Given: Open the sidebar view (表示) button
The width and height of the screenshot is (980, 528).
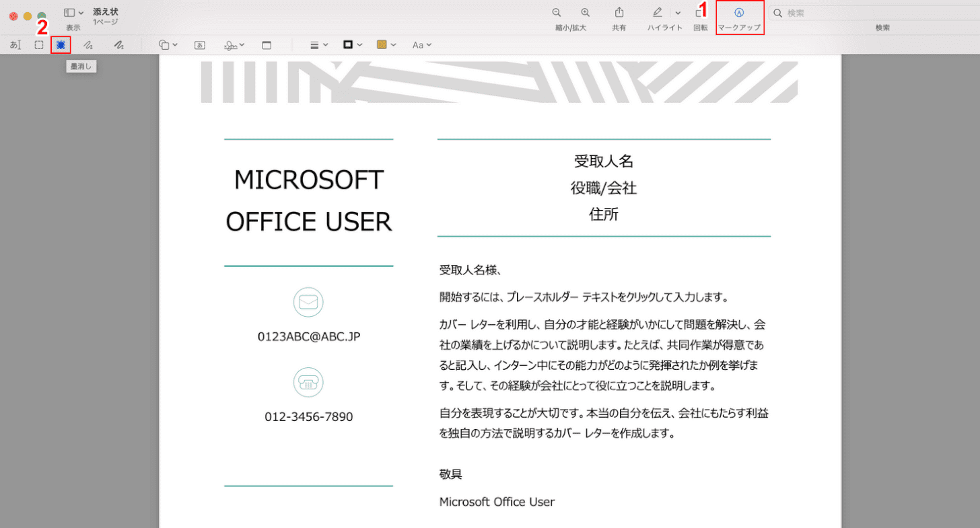Looking at the screenshot, I should (x=69, y=13).
